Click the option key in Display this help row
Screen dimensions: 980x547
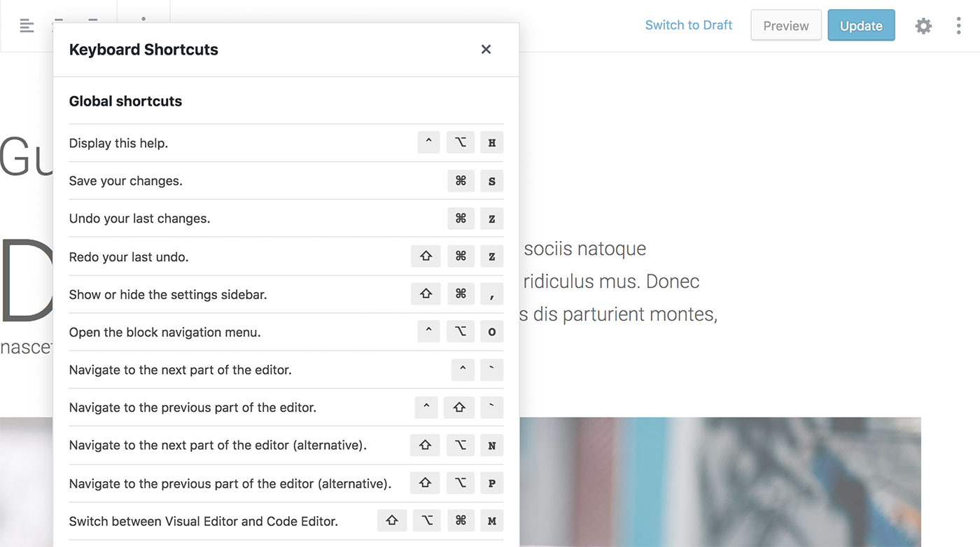pyautogui.click(x=460, y=142)
